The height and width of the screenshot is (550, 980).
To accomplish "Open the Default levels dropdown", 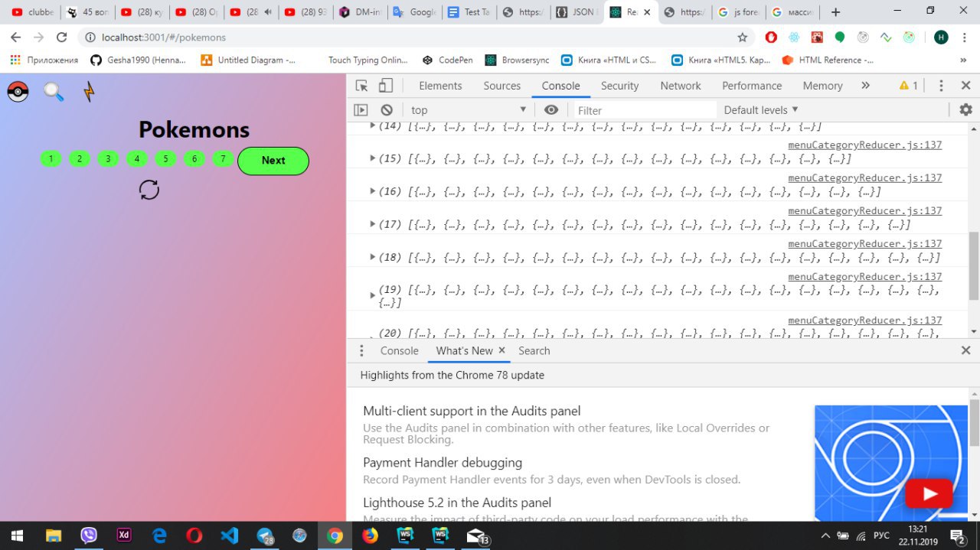I will tap(761, 110).
